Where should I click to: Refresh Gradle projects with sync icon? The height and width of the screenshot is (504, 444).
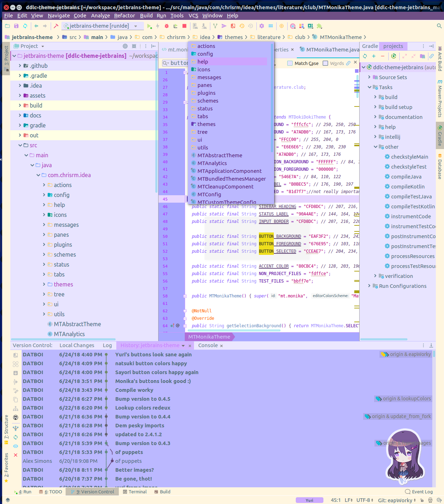click(x=365, y=56)
